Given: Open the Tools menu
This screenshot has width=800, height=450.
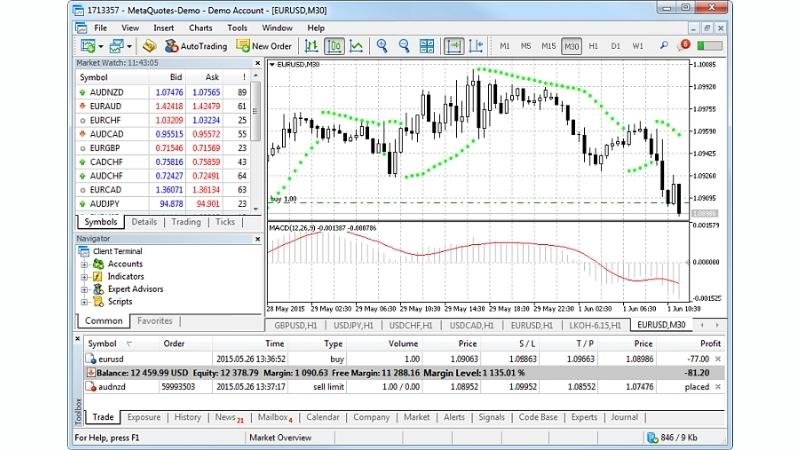Looking at the screenshot, I should click(x=237, y=28).
